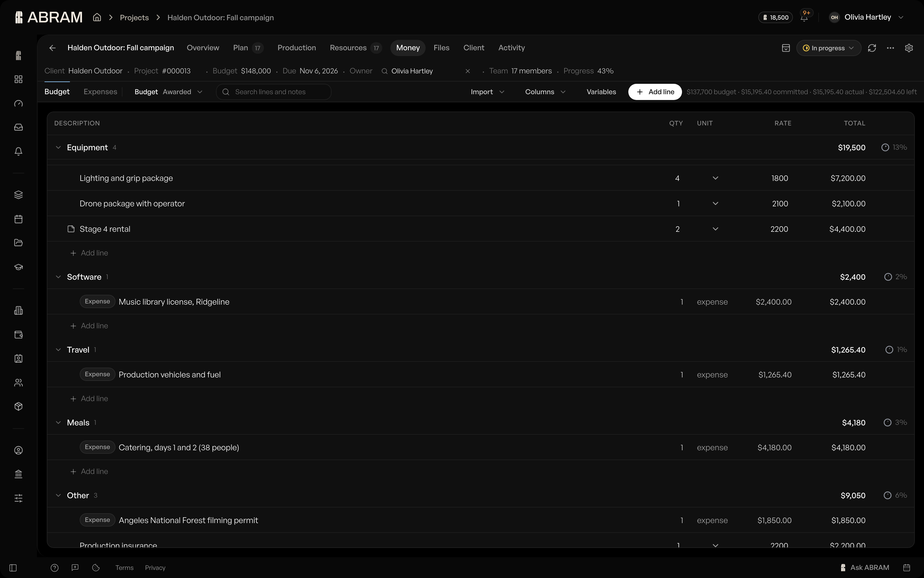Click the back arrow beside project title
Viewport: 924px width, 578px height.
coord(52,48)
